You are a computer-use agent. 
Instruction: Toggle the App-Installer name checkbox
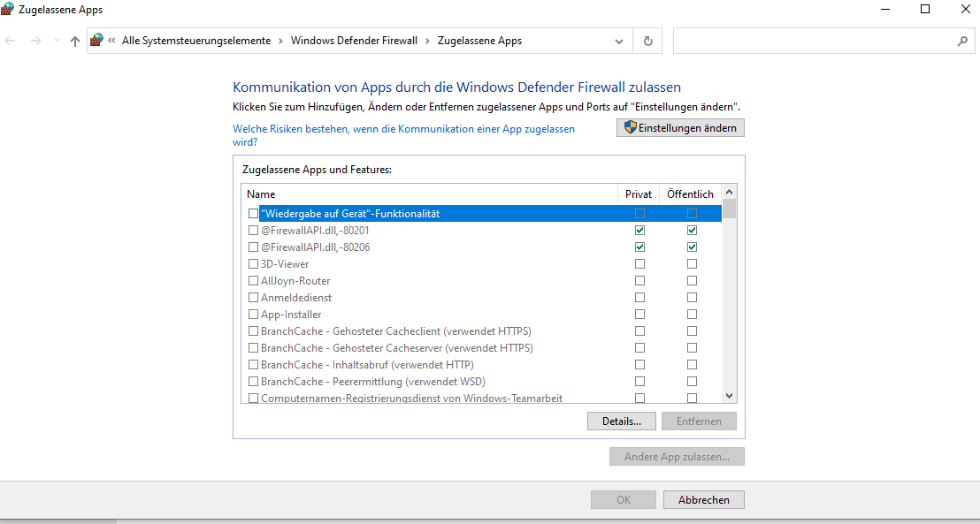pyautogui.click(x=253, y=315)
